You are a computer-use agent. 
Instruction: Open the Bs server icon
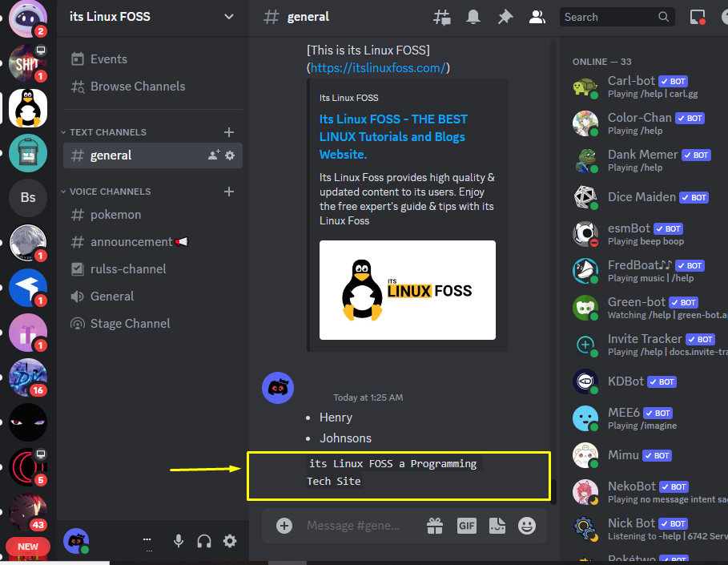coord(28,197)
